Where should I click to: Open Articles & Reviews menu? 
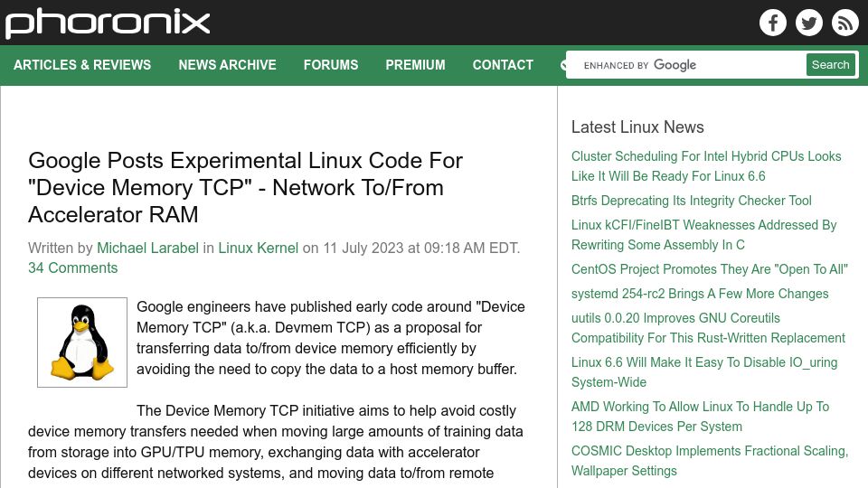pos(82,65)
